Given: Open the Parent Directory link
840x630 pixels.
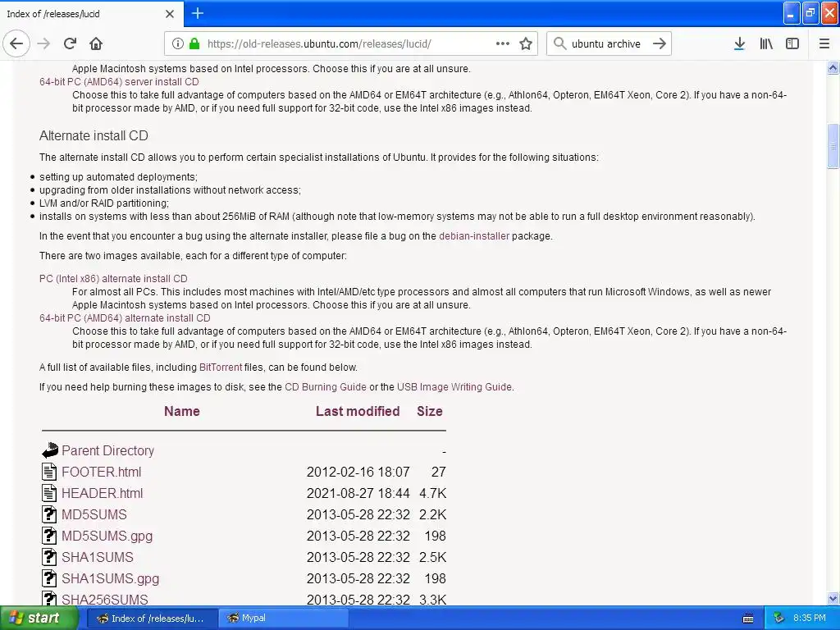Looking at the screenshot, I should (x=107, y=450).
